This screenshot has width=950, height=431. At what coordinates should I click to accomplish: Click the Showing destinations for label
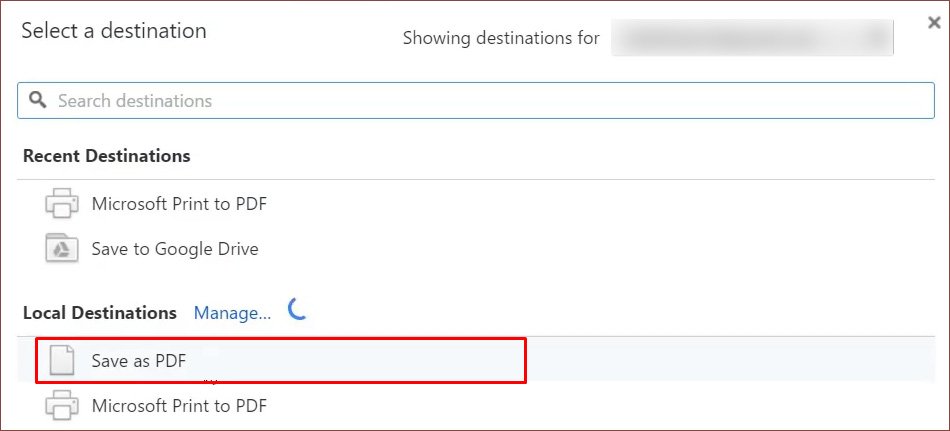pos(501,38)
